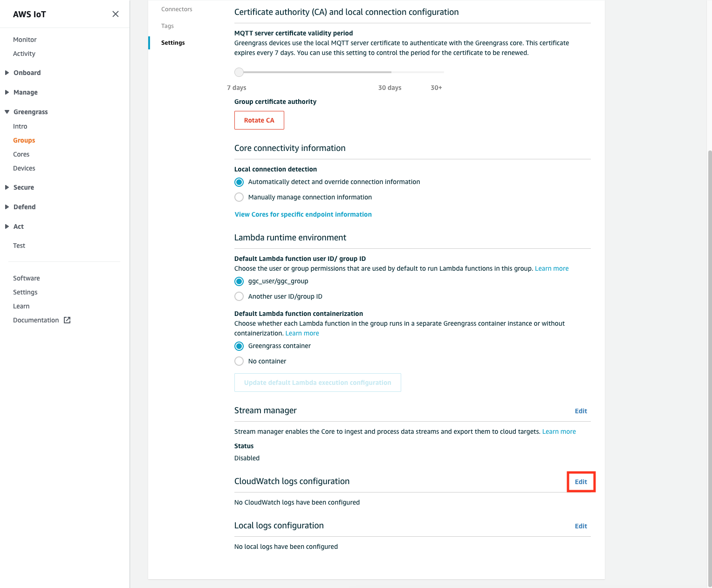Select No container radio option
The height and width of the screenshot is (588, 712).
[239, 361]
